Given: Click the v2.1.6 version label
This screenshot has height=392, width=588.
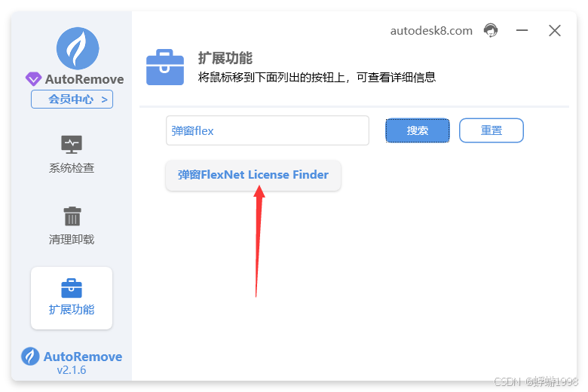Looking at the screenshot, I should coord(72,370).
